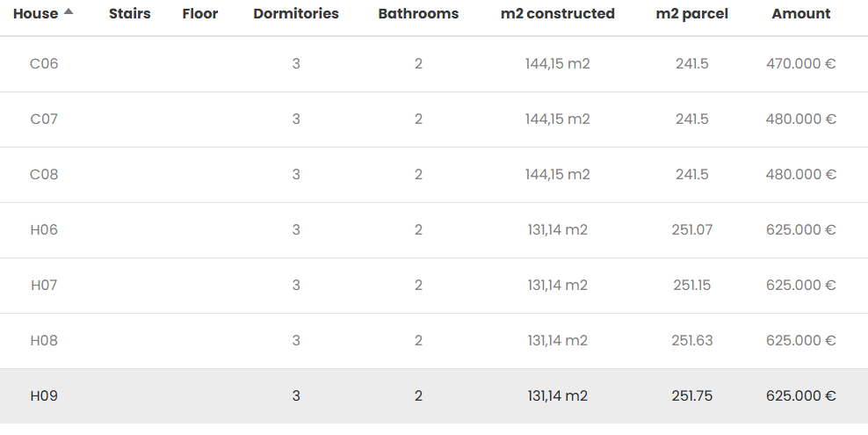Screen dimensions: 868x435
Task: Sort by Amount column header
Action: tap(801, 14)
